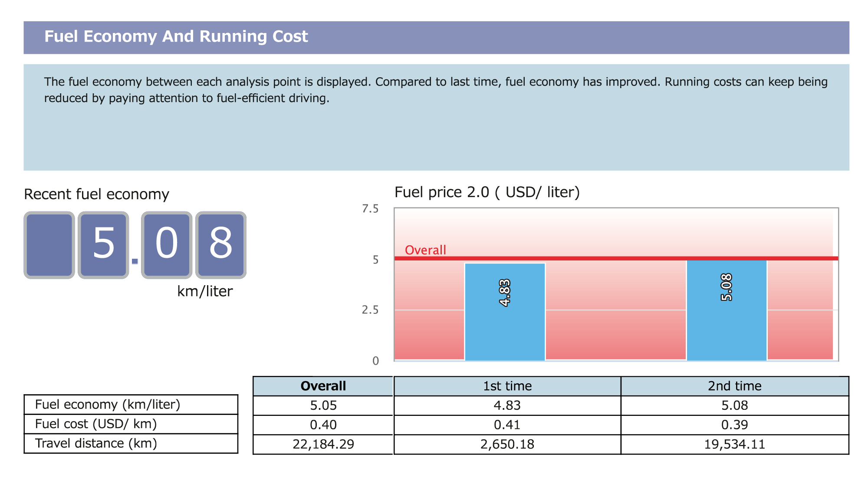Click the 1st time 4.83 bar
868x494 pixels.
pyautogui.click(x=505, y=311)
